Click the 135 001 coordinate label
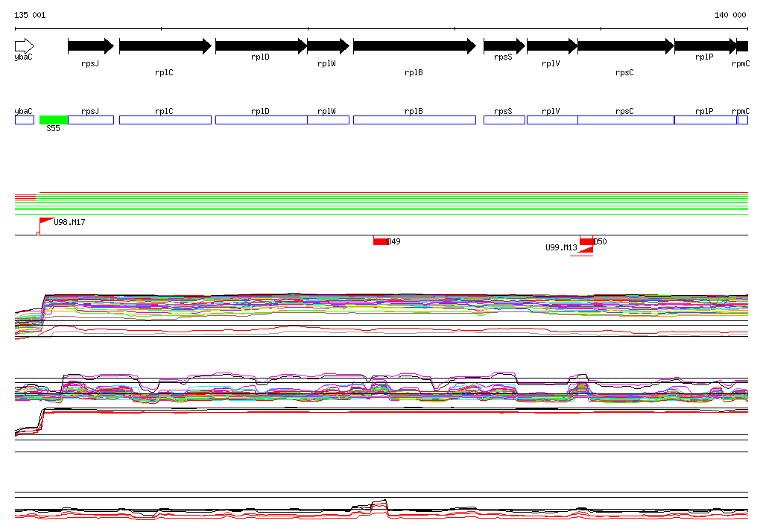Image resolution: width=763 pixels, height=532 pixels. 30,15
